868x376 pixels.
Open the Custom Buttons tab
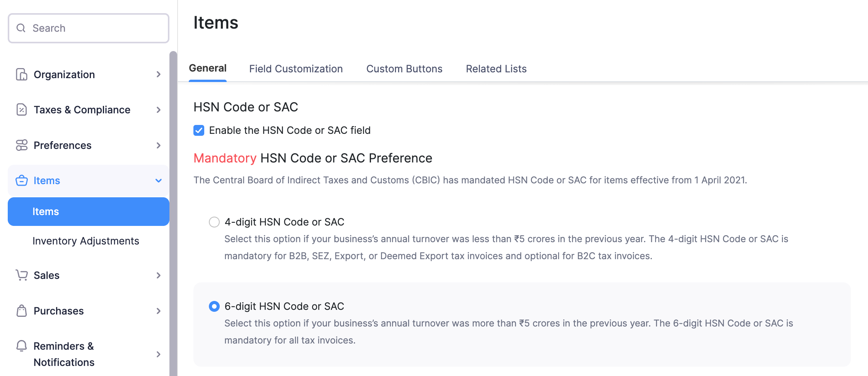pyautogui.click(x=404, y=68)
